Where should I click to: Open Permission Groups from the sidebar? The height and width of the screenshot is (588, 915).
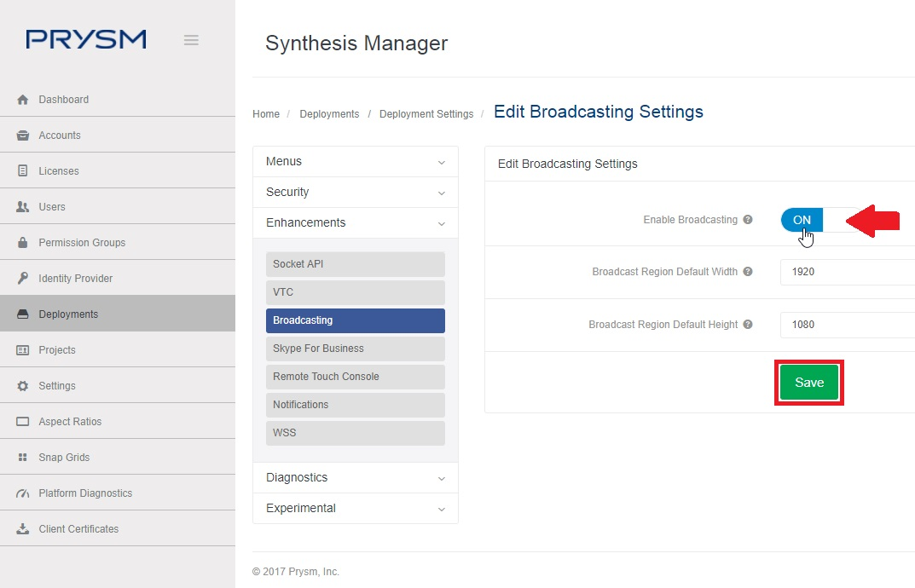pyautogui.click(x=118, y=242)
